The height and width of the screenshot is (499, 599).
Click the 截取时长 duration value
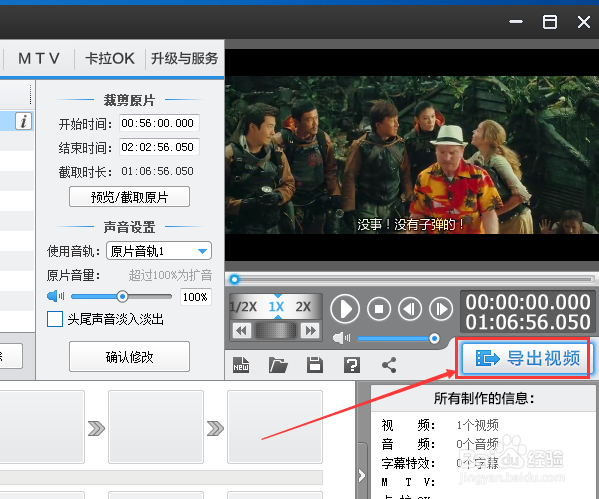click(157, 171)
